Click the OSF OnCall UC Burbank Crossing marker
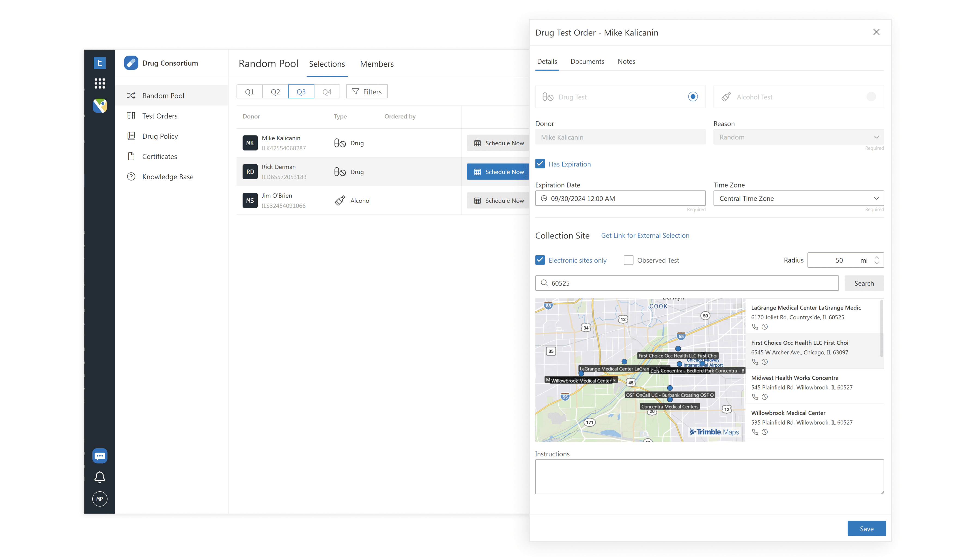Screen dimensions: 976x560 (669, 388)
